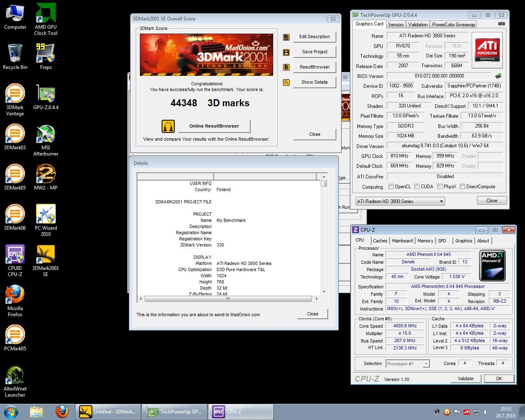Click the Online ResultBrowser button
This screenshot has width=525, height=420.
[214, 126]
